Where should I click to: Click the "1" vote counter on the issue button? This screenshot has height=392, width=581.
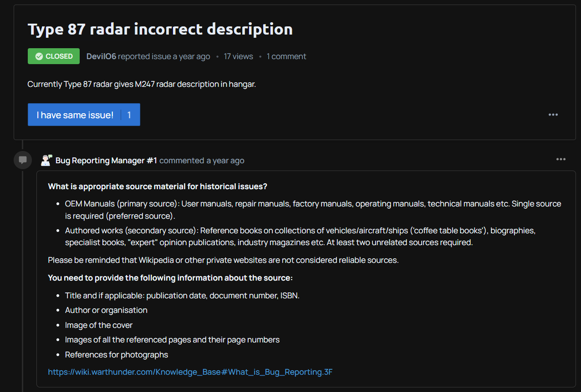pyautogui.click(x=129, y=115)
